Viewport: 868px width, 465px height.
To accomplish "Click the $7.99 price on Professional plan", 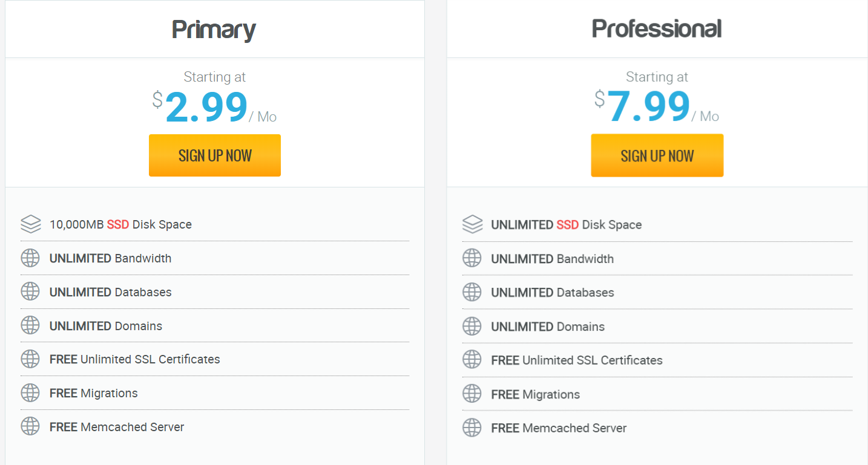I will 648,108.
